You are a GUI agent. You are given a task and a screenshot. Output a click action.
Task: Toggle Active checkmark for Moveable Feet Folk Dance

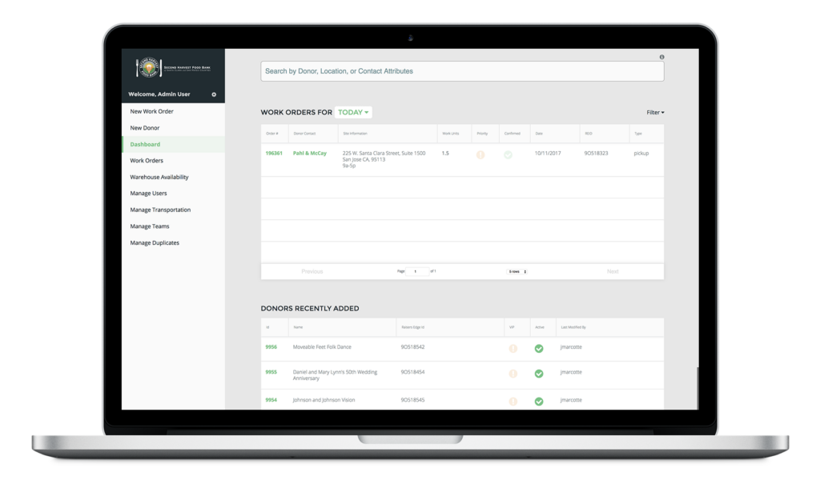(539, 348)
